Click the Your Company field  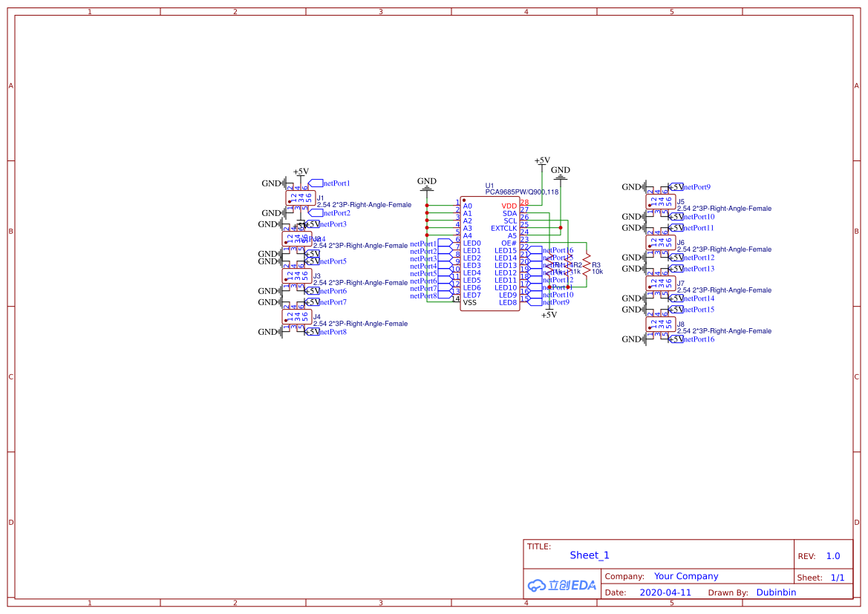[686, 576]
